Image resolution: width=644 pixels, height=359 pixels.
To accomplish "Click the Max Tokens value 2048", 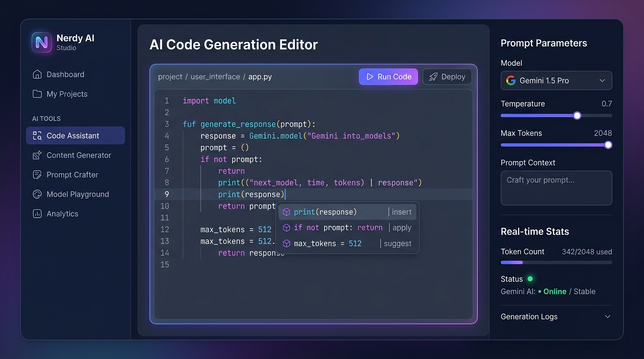I will 603,133.
